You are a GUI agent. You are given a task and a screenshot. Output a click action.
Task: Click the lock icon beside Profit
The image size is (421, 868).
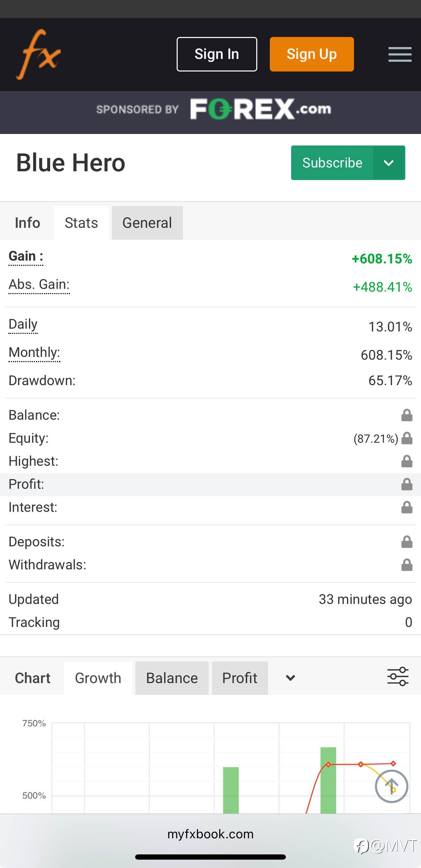(x=407, y=484)
